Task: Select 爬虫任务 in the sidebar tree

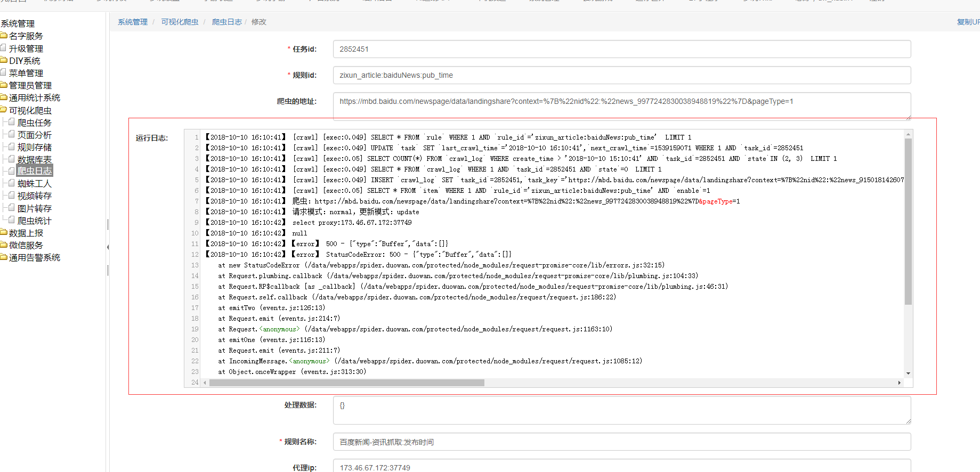Action: (35, 123)
